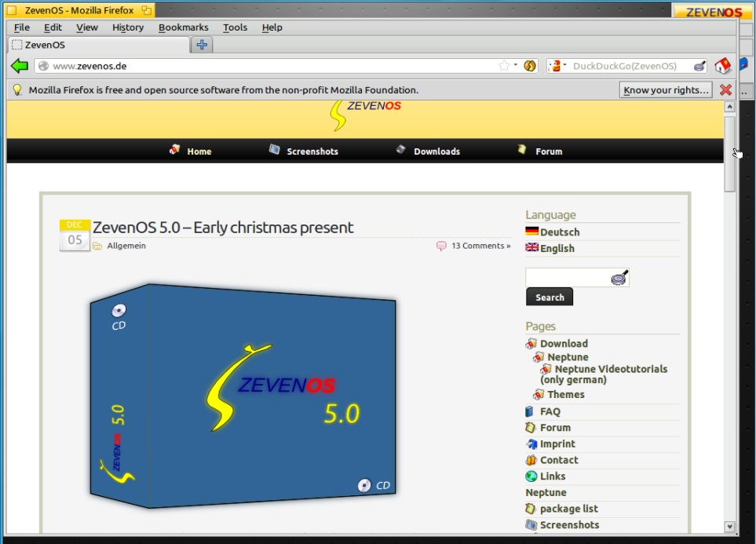Click the Downloads nav icon

pos(401,149)
